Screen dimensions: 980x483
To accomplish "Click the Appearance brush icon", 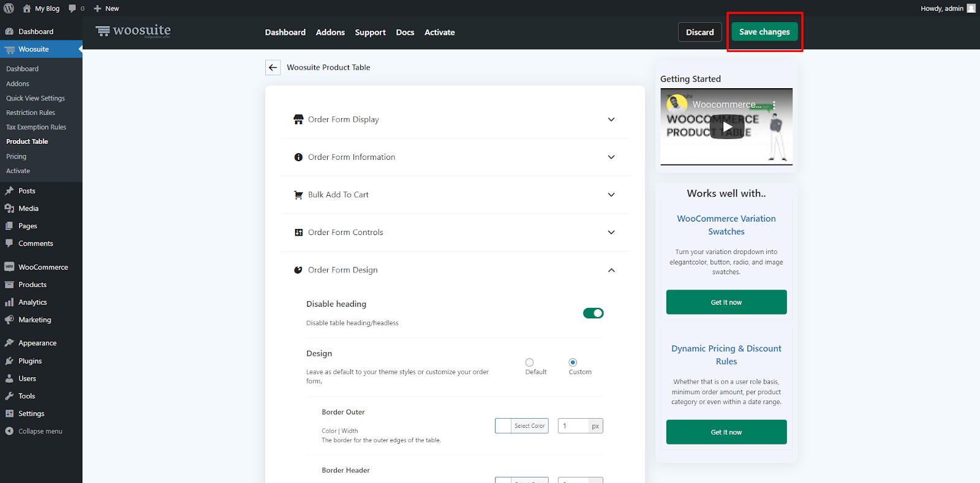I will tap(9, 343).
